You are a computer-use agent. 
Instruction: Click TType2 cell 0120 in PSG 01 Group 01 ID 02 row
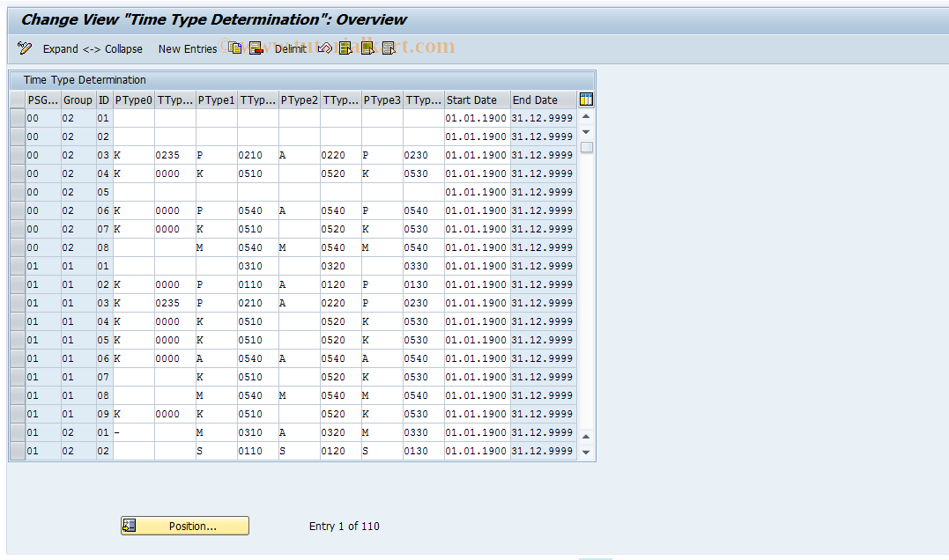(341, 284)
